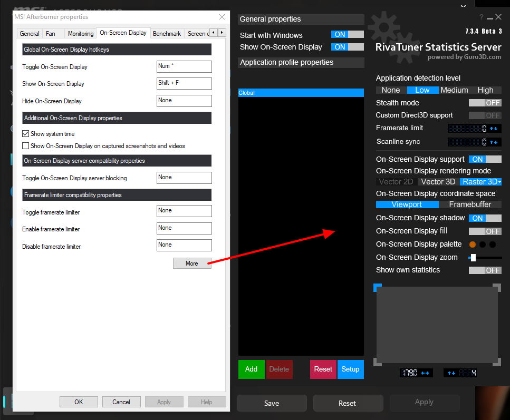This screenshot has width=510, height=420.
Task: Close the RivaTuner Statistics Server window
Action: tap(498, 17)
